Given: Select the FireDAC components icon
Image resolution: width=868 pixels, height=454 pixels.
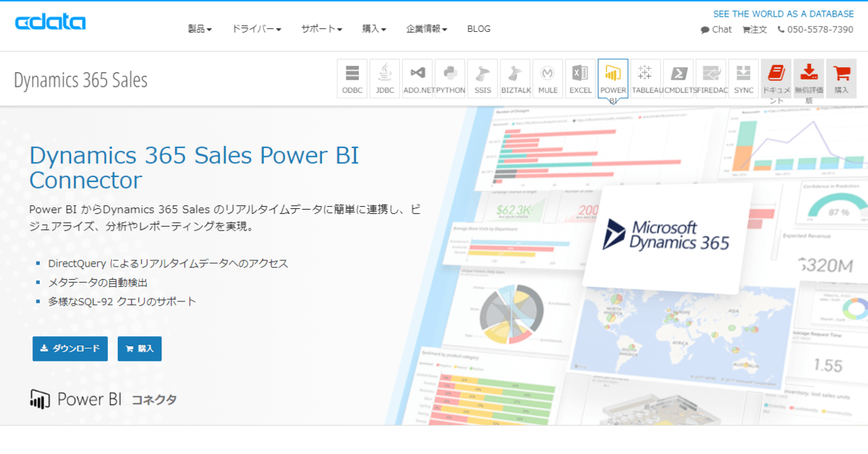Looking at the screenshot, I should click(x=711, y=78).
